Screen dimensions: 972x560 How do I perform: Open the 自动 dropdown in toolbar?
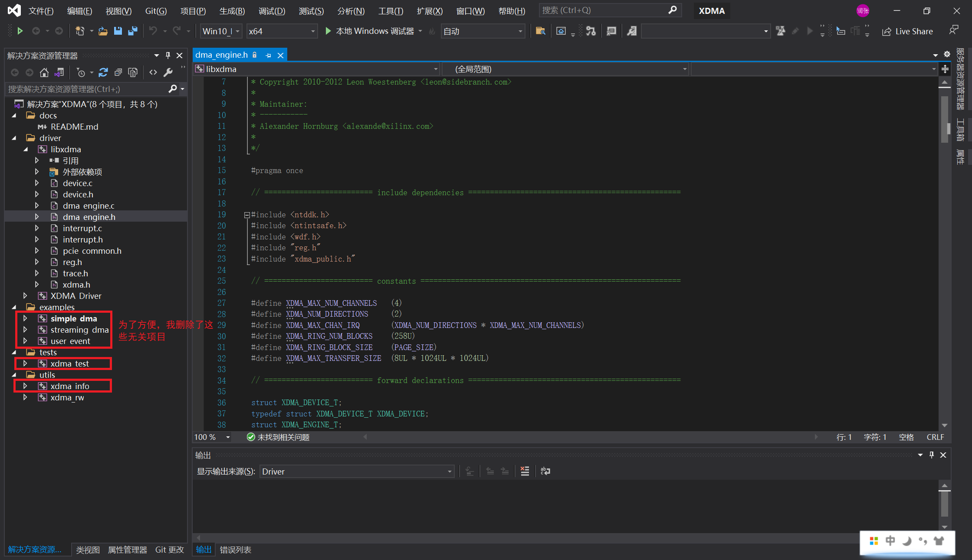483,31
